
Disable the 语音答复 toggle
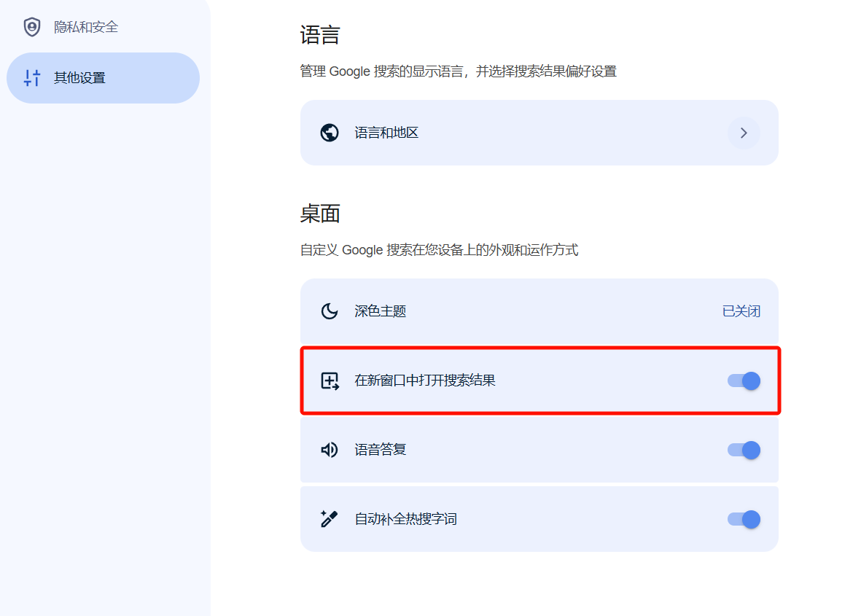744,451
